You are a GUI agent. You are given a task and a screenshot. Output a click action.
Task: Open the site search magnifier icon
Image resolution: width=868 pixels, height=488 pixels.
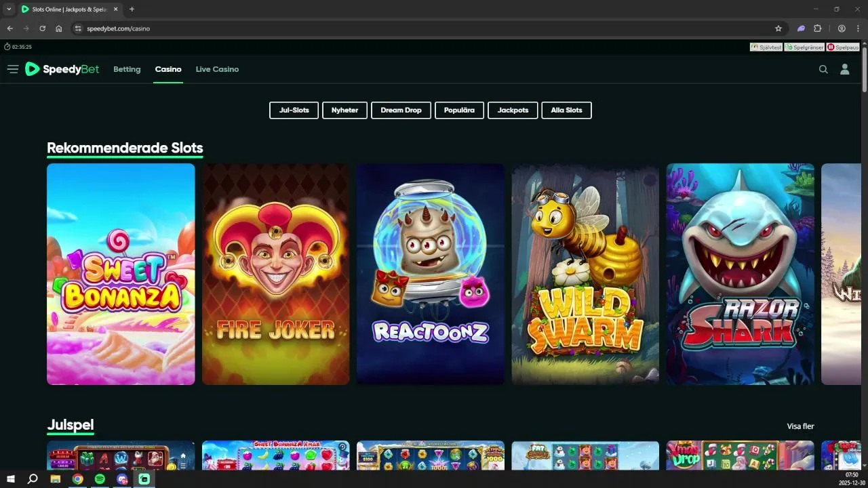tap(823, 69)
